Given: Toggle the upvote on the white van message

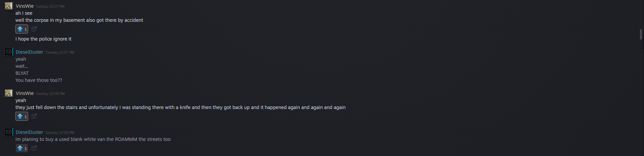Looking at the screenshot, I should tap(22, 148).
